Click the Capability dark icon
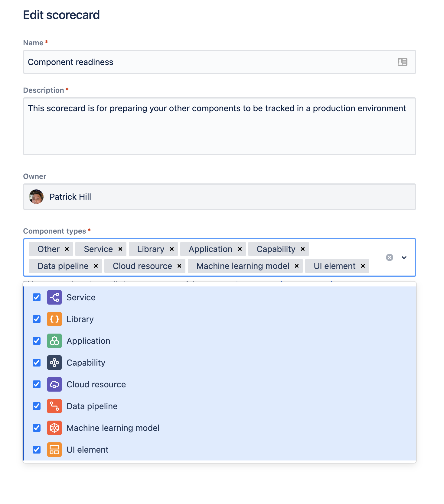This screenshot has width=444, height=504. click(54, 363)
